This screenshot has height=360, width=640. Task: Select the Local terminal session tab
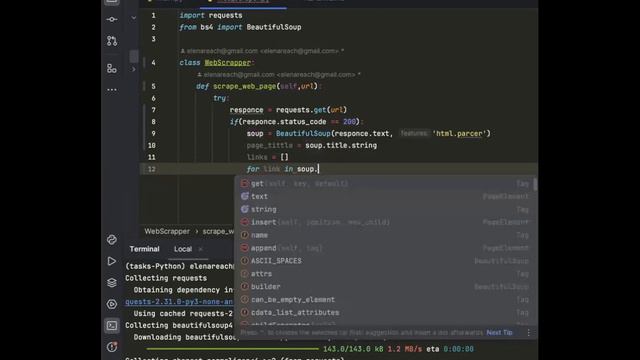click(183, 249)
